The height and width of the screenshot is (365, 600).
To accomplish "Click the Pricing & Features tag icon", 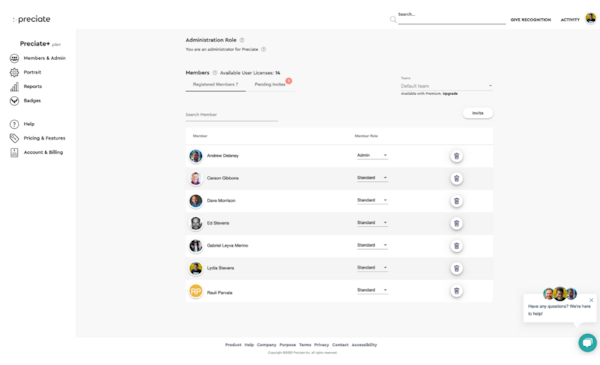I will click(14, 138).
